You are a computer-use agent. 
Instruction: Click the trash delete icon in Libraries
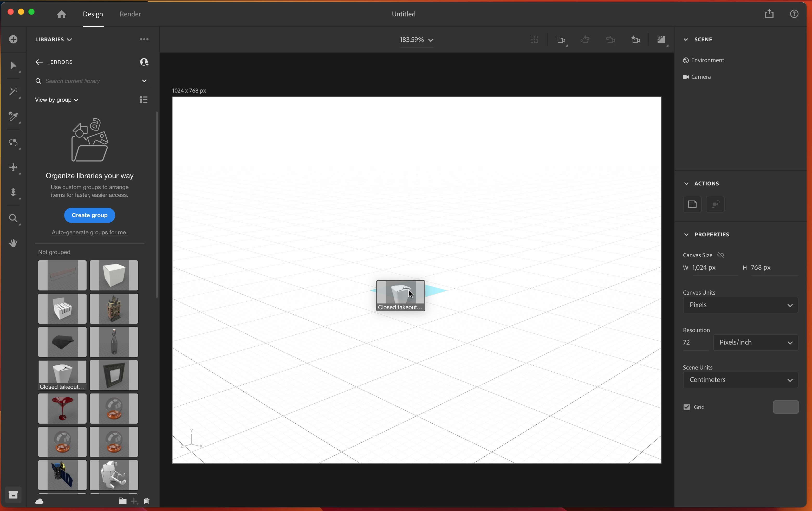click(147, 501)
